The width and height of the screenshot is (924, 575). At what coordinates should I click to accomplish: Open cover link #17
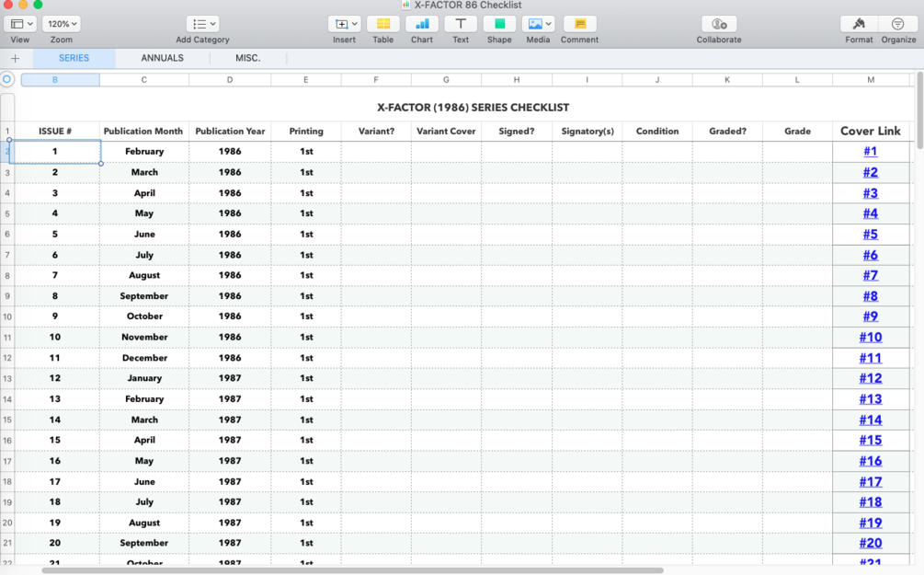(x=871, y=482)
